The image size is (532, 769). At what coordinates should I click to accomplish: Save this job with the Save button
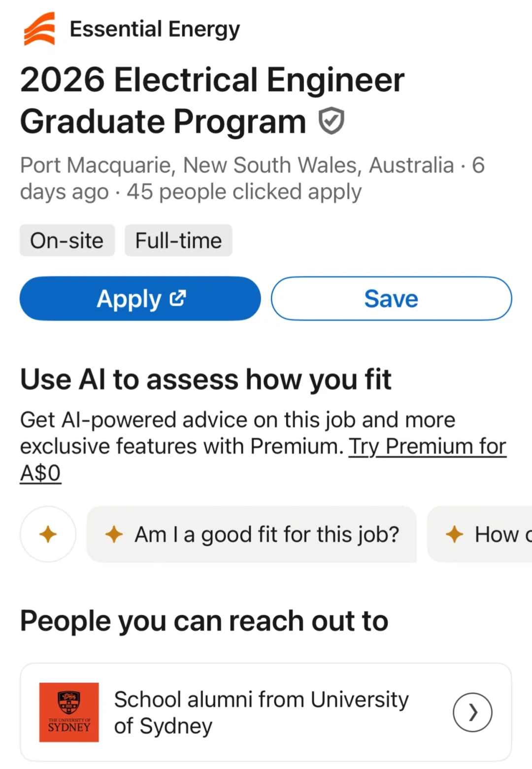tap(391, 299)
